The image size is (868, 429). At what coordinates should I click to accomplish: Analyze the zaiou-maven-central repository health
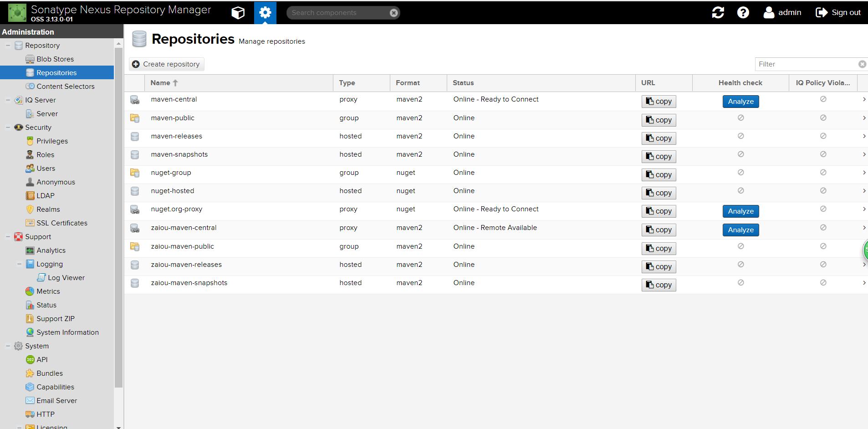click(740, 230)
